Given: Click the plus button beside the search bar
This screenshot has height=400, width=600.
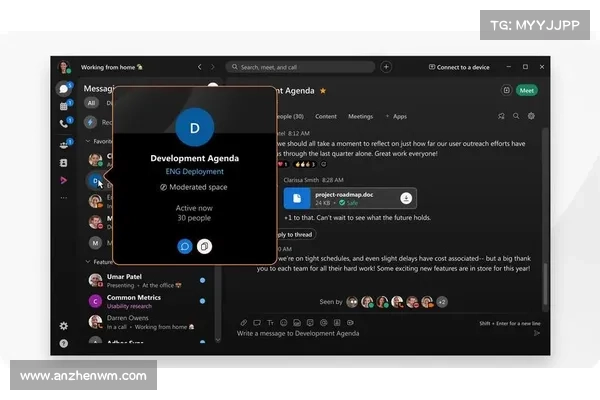Looking at the screenshot, I should 386,67.
